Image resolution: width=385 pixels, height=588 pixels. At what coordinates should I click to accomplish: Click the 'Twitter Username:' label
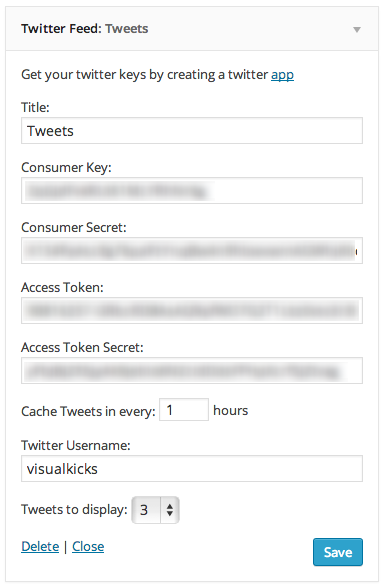[76, 445]
